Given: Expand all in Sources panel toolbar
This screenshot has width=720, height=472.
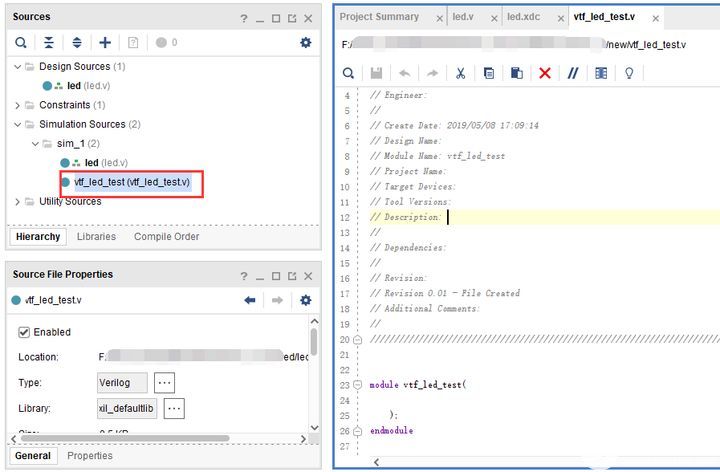Looking at the screenshot, I should pyautogui.click(x=77, y=43).
